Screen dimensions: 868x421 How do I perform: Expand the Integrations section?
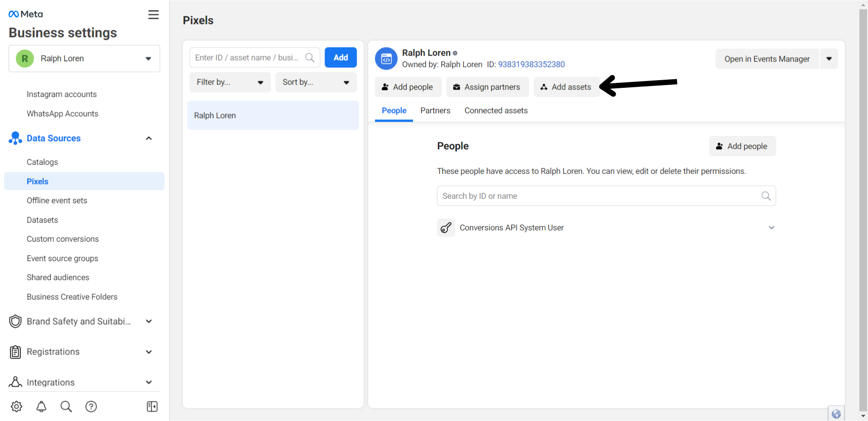coord(149,382)
